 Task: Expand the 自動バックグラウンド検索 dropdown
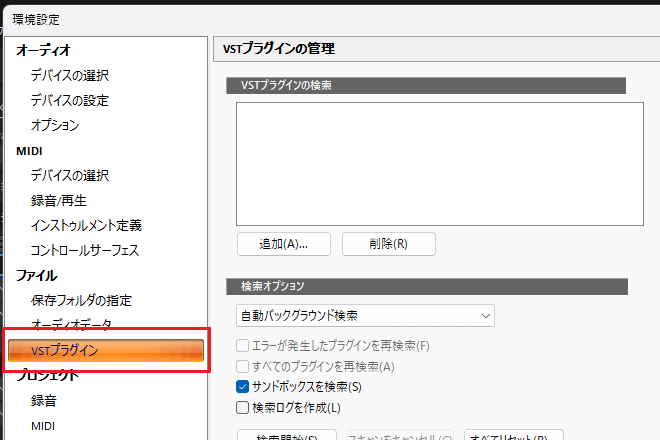pos(365,316)
